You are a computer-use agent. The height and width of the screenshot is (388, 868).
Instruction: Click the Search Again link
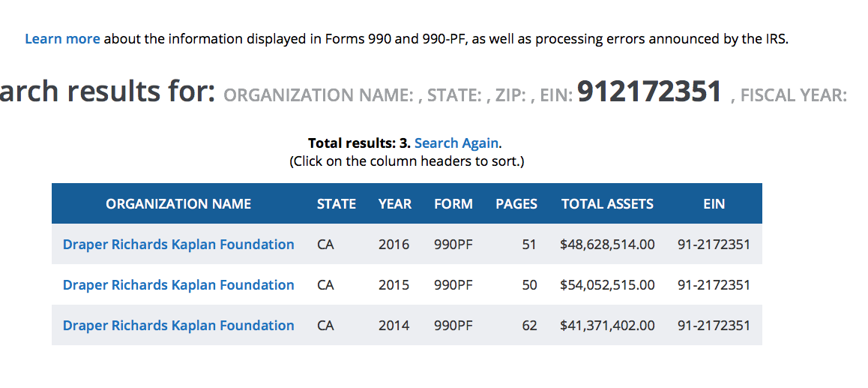(456, 143)
